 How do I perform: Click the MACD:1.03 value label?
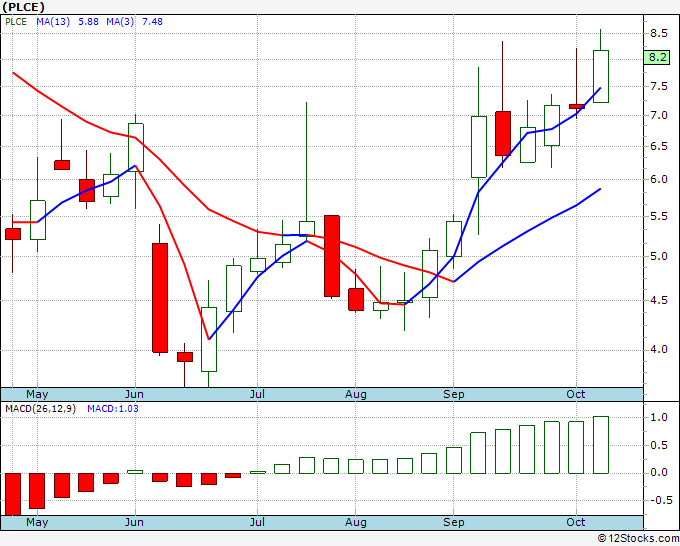click(113, 409)
